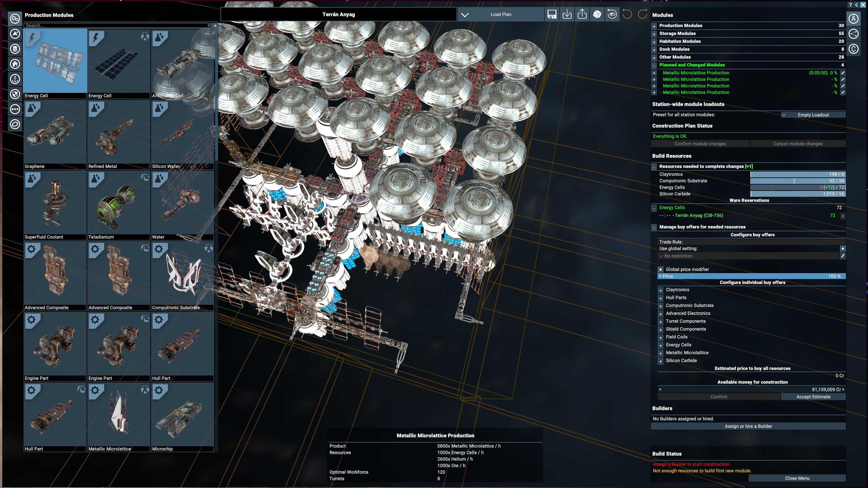Remove the Terrán Anyag energy cell reservation
The height and width of the screenshot is (488, 868).
[x=842, y=216]
